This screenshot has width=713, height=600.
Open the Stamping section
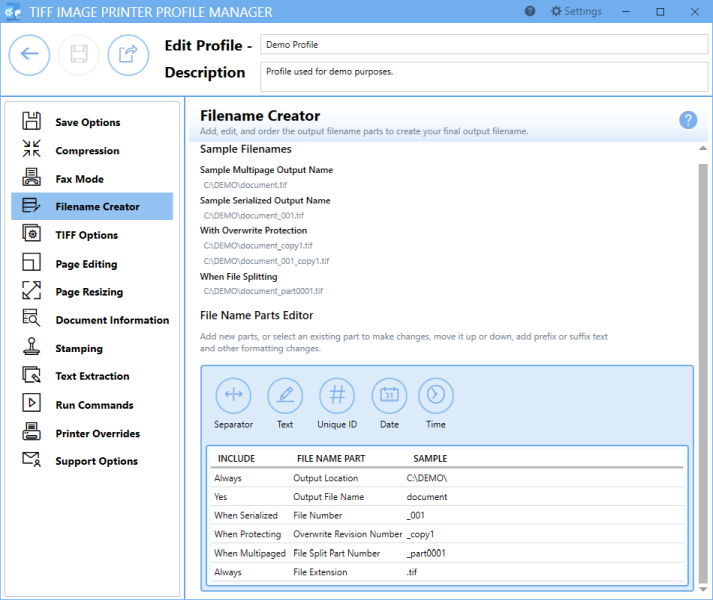pos(92,348)
